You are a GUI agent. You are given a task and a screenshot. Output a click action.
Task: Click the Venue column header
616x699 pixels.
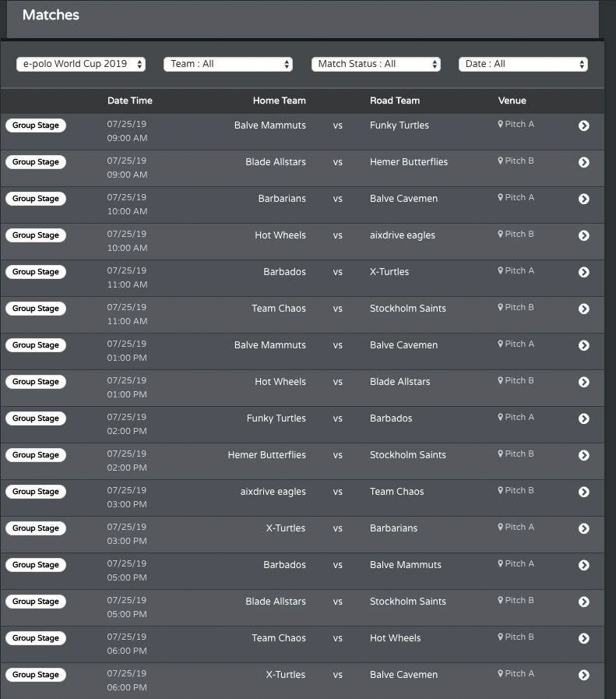pyautogui.click(x=512, y=101)
